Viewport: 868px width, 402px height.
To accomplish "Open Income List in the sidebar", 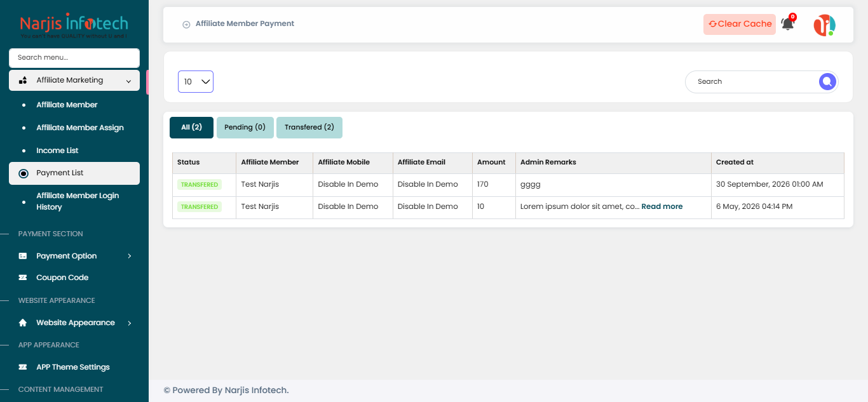I will (57, 151).
